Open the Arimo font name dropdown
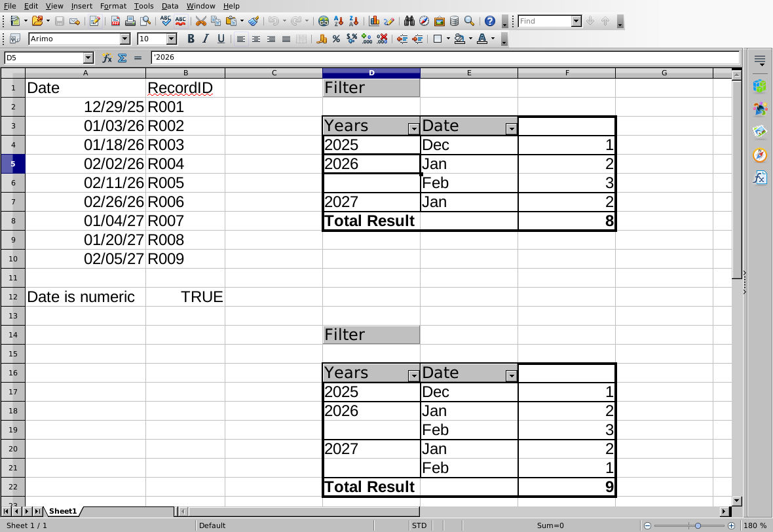The image size is (773, 532). tap(125, 39)
